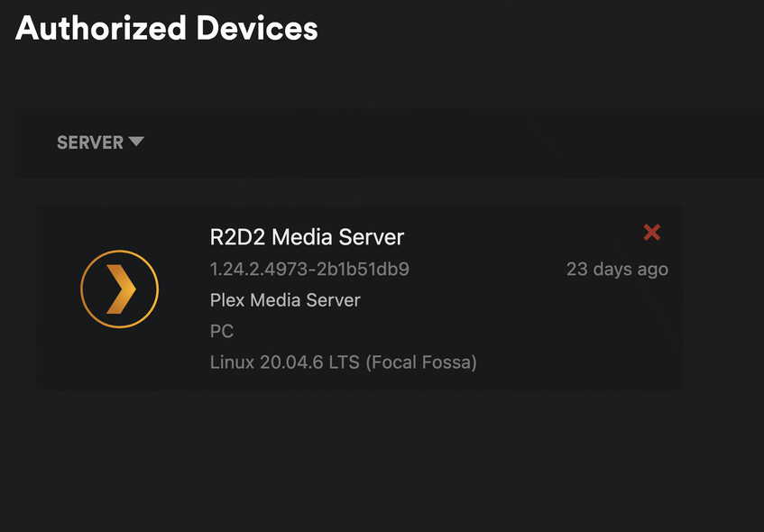Click the triangle arrow beside SERVER
This screenshot has width=764, height=532.
point(136,142)
